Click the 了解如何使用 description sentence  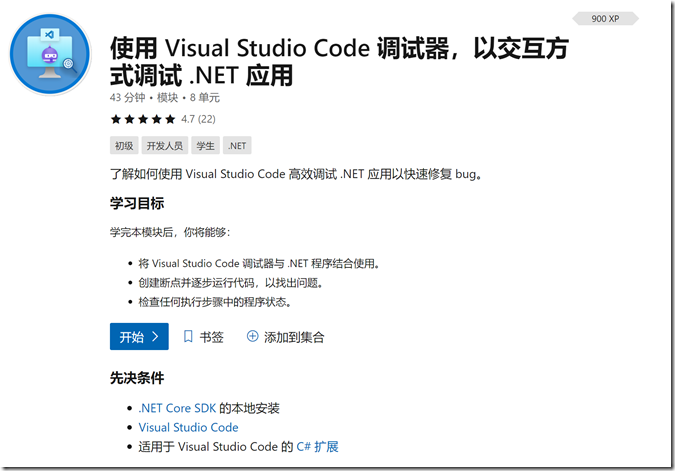(296, 174)
